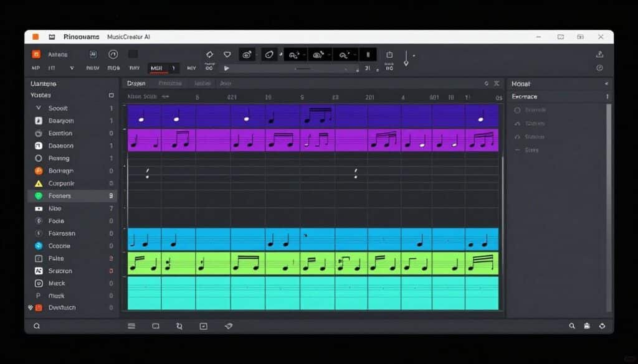Image resolution: width=638 pixels, height=364 pixels.
Task: Toggle the icon button next to Antaos
Action: coord(93,54)
